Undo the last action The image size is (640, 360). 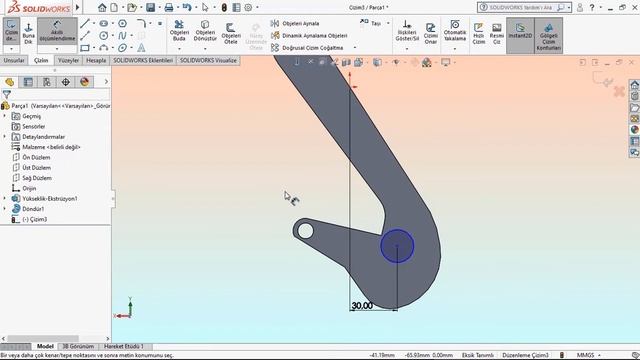[187, 7]
